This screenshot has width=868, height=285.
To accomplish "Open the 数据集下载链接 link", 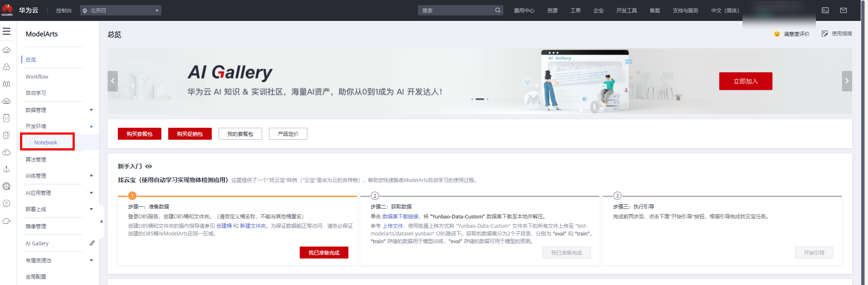I will pyautogui.click(x=400, y=217).
